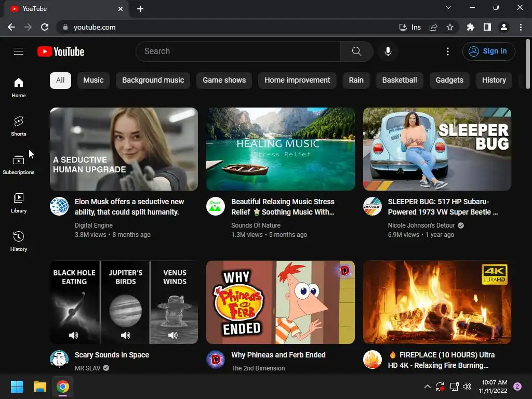Show hidden system tray icons
The height and width of the screenshot is (399, 532).
coord(428,387)
